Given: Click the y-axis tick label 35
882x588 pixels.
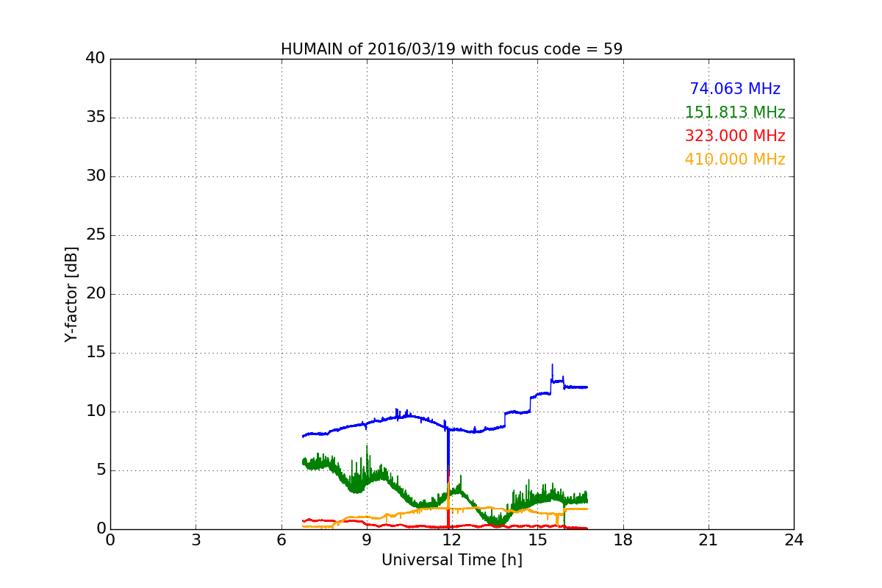Looking at the screenshot, I should (x=96, y=118).
